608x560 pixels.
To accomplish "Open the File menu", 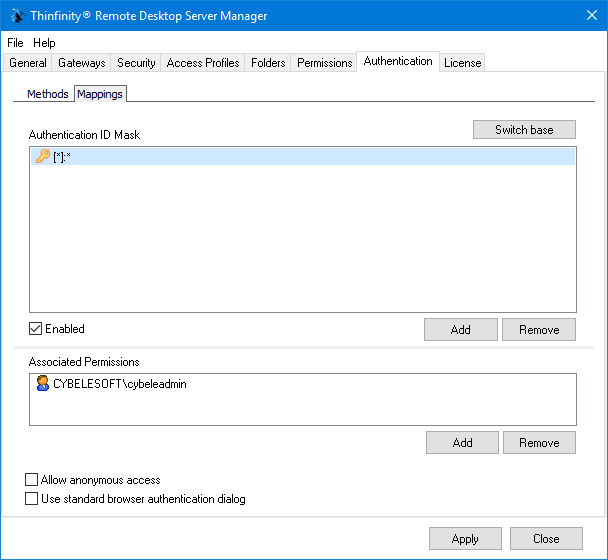I will pos(16,43).
